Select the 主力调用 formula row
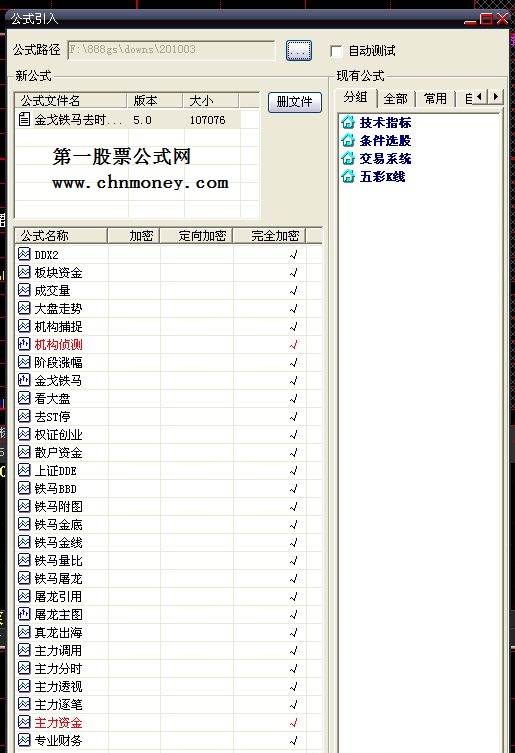The height and width of the screenshot is (753, 515). [168, 650]
